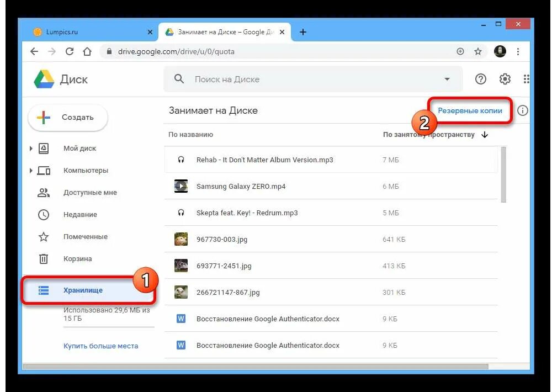Open Помеченные section
The image size is (552, 392).
tap(85, 237)
